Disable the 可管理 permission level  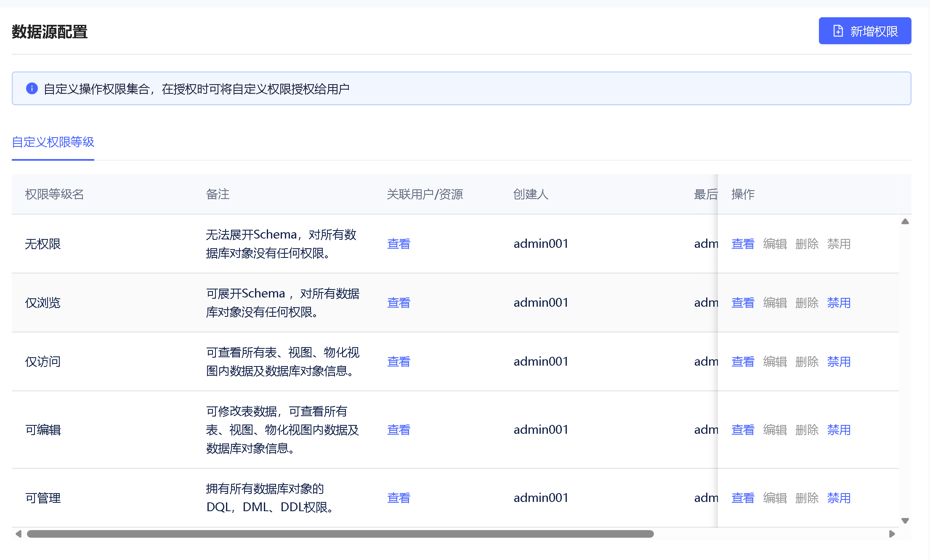click(x=839, y=498)
